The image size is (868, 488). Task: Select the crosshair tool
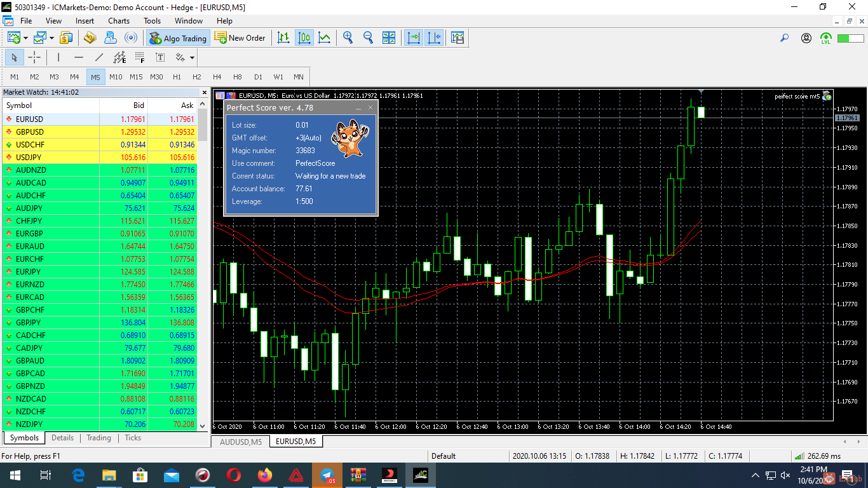coord(34,57)
